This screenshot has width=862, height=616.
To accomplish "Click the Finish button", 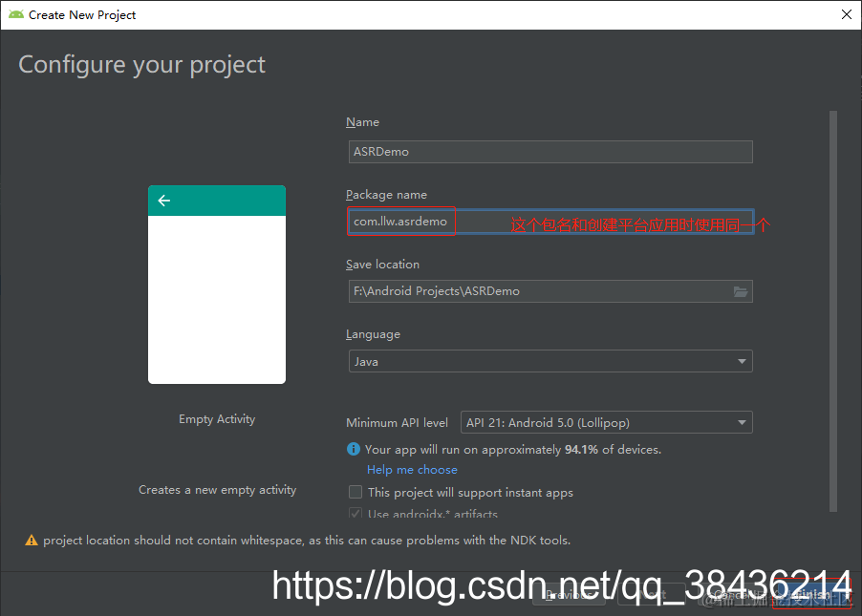I will point(812,595).
